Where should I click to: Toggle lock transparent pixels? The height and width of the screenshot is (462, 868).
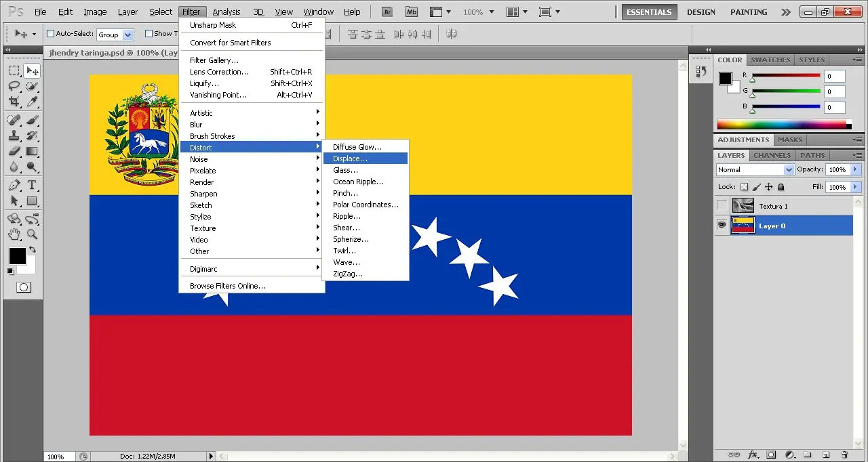pos(744,187)
